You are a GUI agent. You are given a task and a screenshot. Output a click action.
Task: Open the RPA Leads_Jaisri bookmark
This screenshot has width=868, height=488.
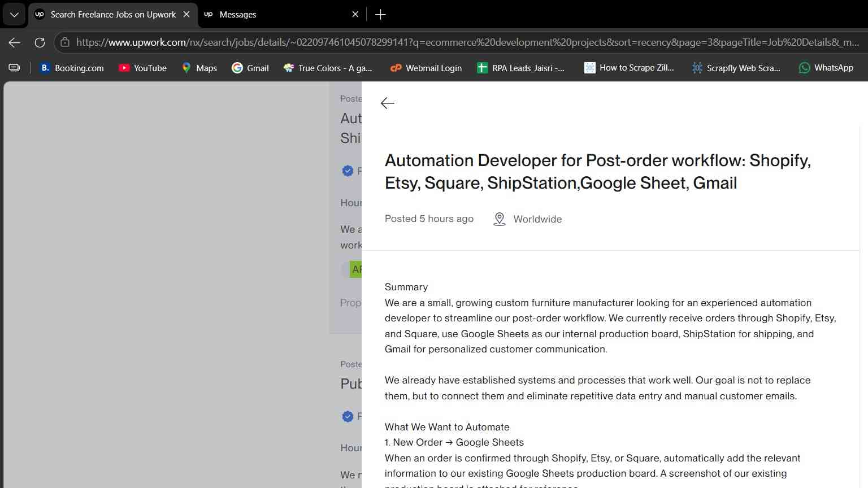(520, 68)
